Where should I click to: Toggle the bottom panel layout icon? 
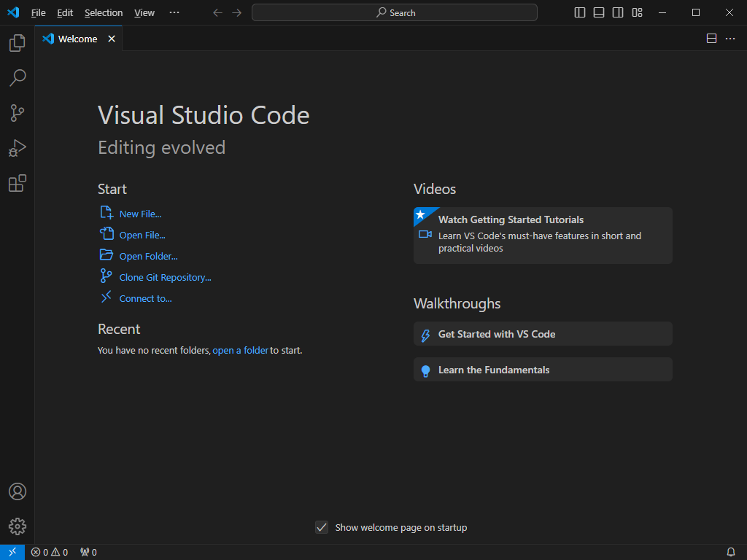[x=599, y=13]
